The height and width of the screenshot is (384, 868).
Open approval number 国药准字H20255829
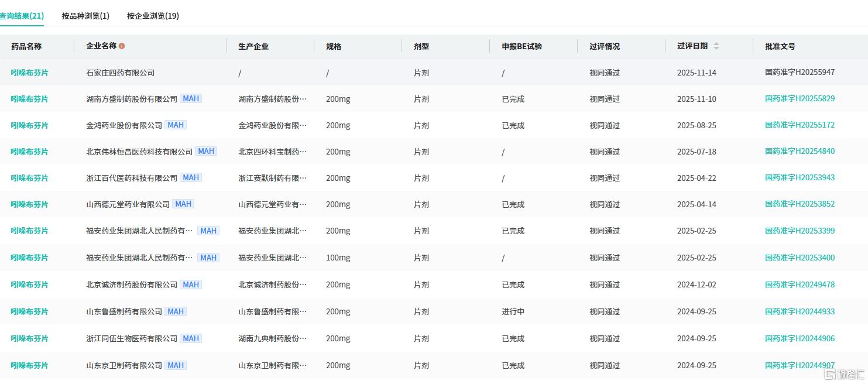click(800, 99)
